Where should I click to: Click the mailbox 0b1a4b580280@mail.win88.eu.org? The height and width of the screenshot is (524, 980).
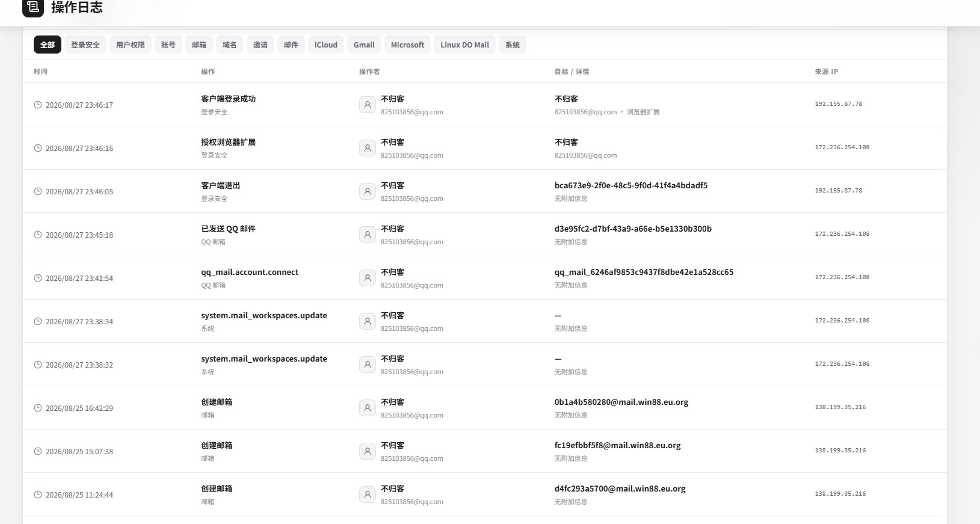[621, 402]
